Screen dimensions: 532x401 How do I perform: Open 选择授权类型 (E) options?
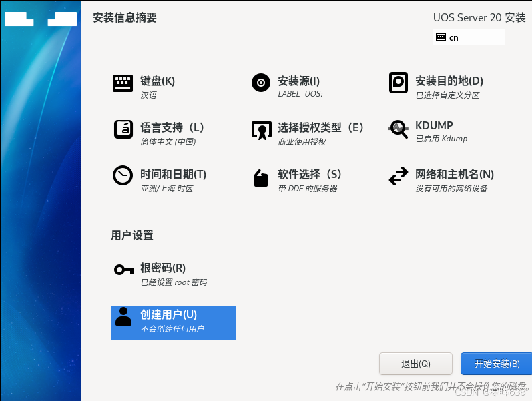320,128
